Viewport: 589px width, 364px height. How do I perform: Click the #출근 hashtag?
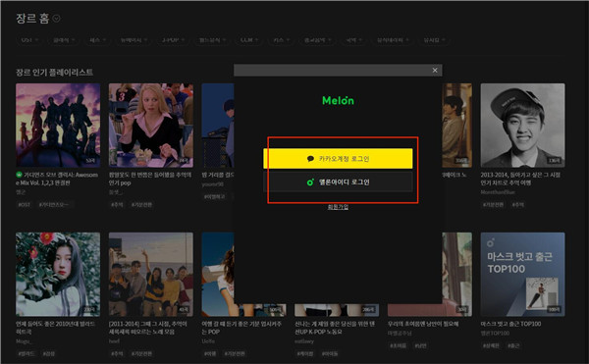513,345
